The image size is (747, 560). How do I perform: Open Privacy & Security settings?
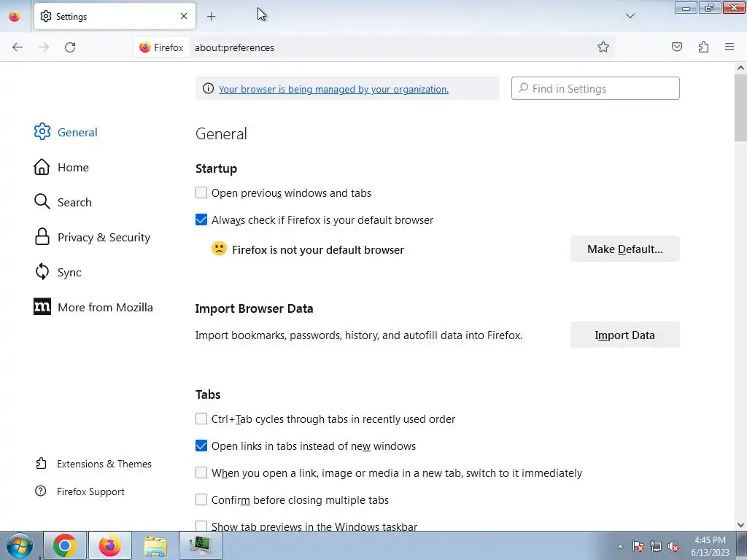tap(93, 237)
